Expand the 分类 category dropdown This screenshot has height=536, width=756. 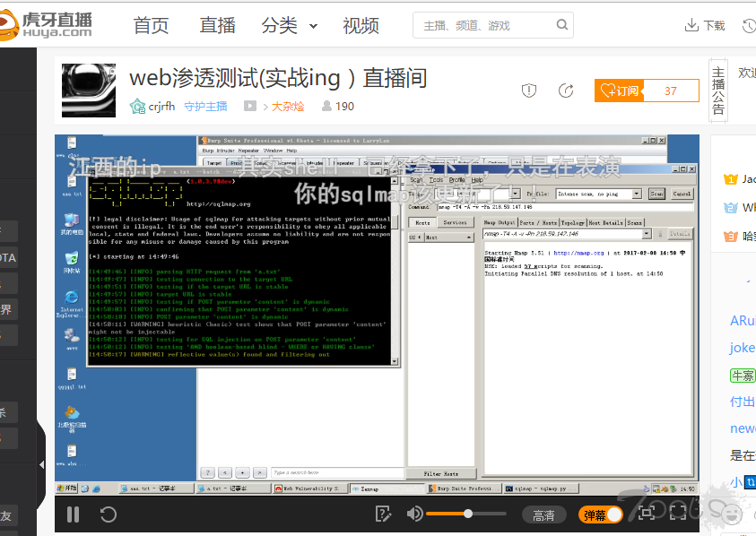click(x=289, y=26)
